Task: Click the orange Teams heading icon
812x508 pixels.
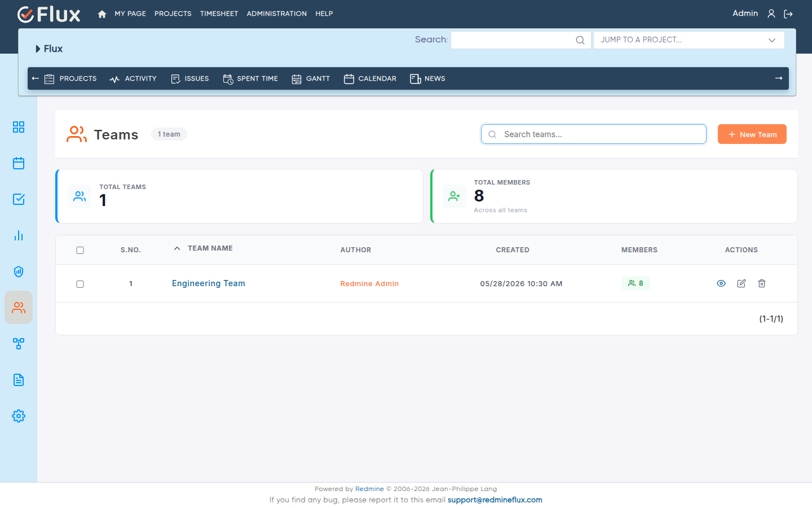Action: 77,134
